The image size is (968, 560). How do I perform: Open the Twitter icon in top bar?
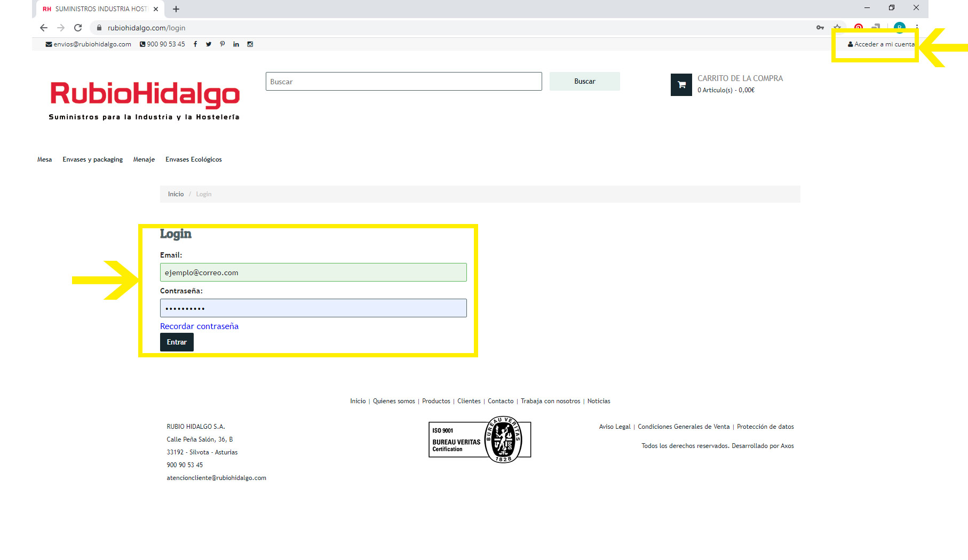tap(209, 44)
